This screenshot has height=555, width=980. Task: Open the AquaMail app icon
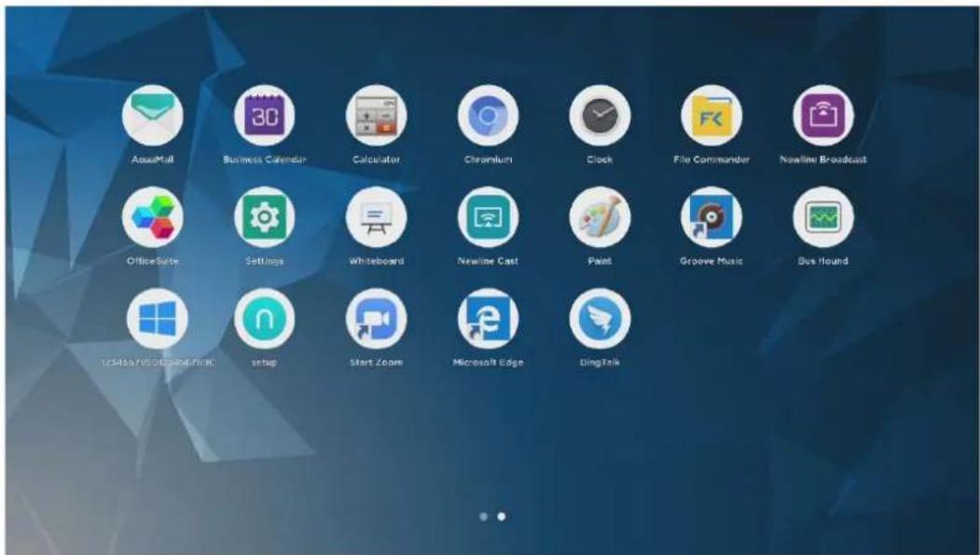click(x=153, y=116)
